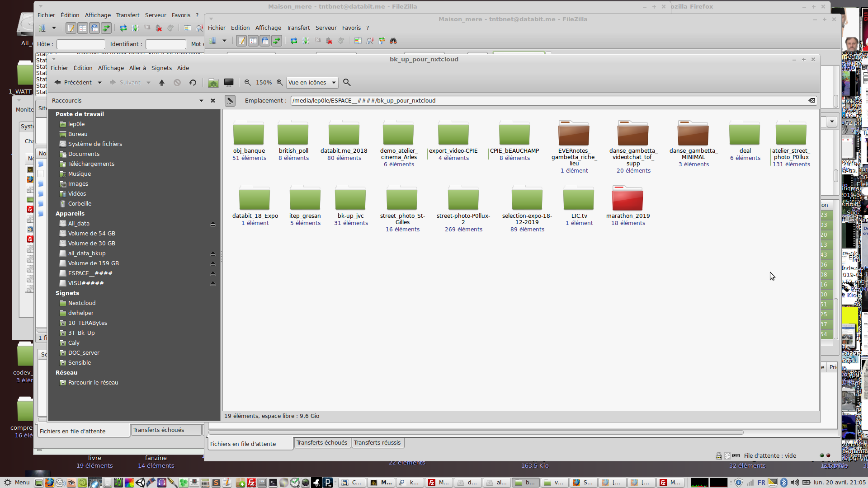Switch to Transferts réussis tab
Screen dimensions: 868x488
(x=377, y=443)
